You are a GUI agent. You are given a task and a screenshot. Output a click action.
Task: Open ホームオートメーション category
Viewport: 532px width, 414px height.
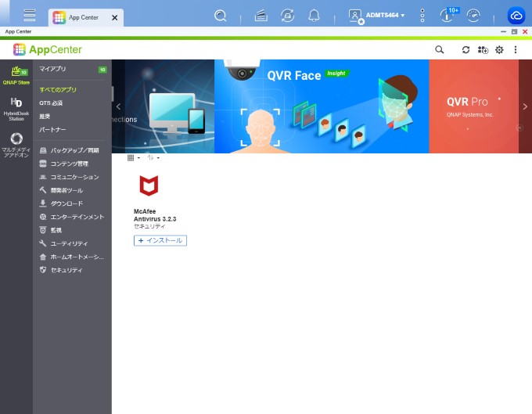(72, 257)
